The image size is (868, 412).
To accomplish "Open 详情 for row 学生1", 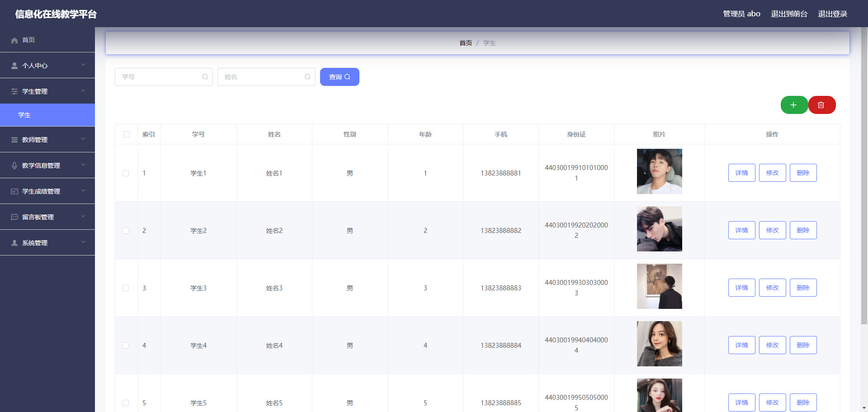I will 741,173.
